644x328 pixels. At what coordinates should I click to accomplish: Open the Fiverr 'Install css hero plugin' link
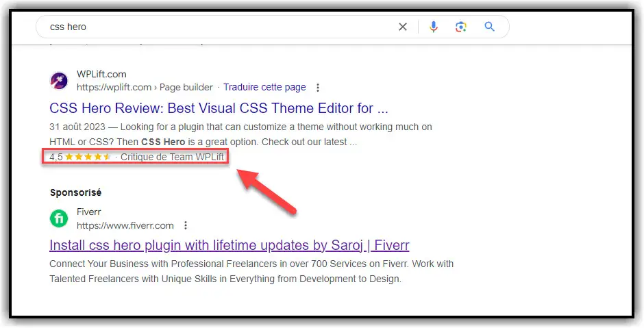pos(230,246)
